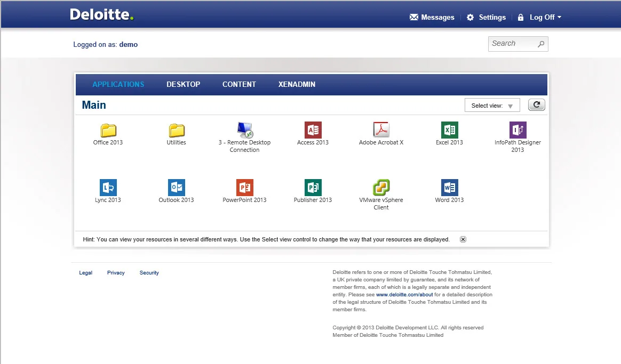Viewport: 621px width, 364px height.
Task: Close the hint message
Action: click(x=463, y=239)
